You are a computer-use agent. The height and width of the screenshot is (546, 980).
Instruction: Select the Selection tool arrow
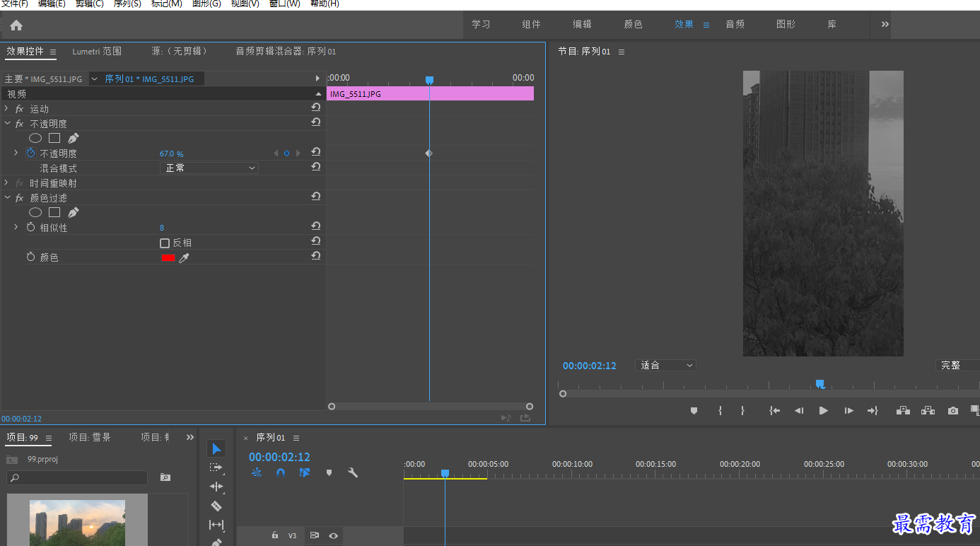point(216,448)
